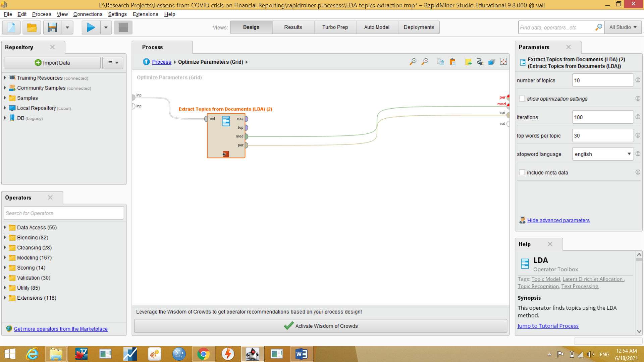
Task: Open the repository actions menu dropdown
Action: [x=113, y=63]
